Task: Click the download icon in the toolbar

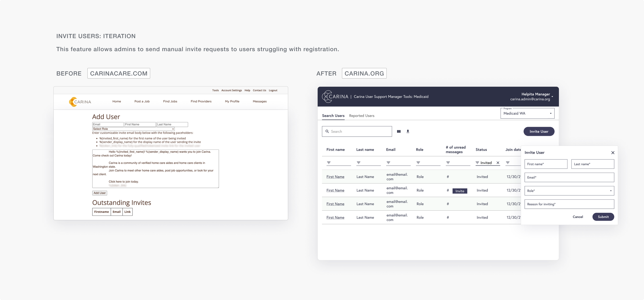Action: pyautogui.click(x=408, y=131)
